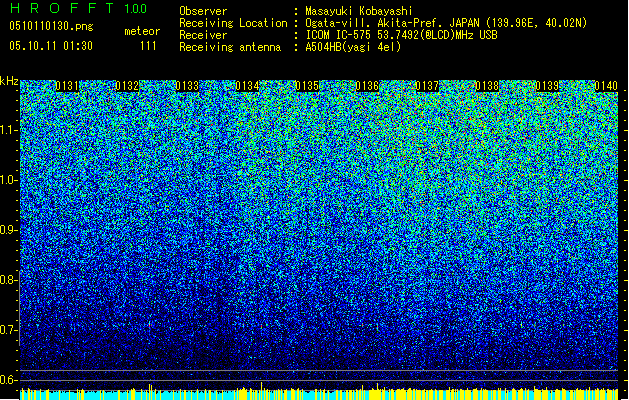The height and width of the screenshot is (400, 629).
Task: Click the 0133 time marker
Action: pos(187,86)
